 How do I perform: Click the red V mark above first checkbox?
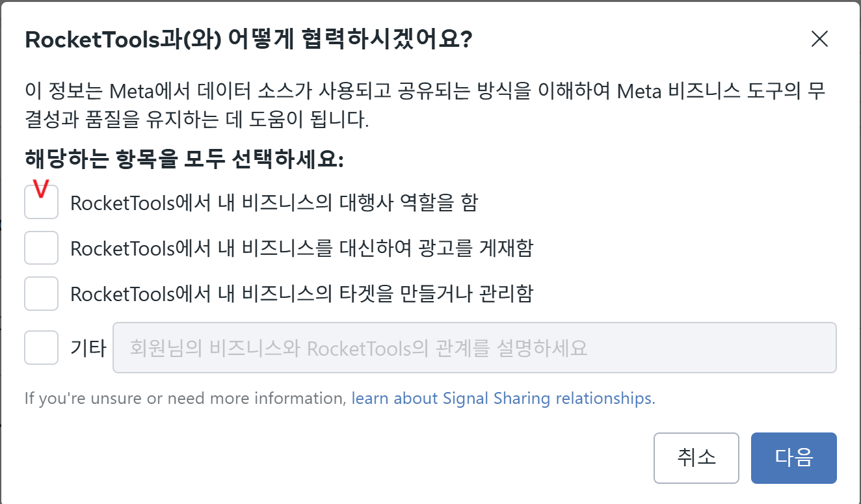pos(42,188)
